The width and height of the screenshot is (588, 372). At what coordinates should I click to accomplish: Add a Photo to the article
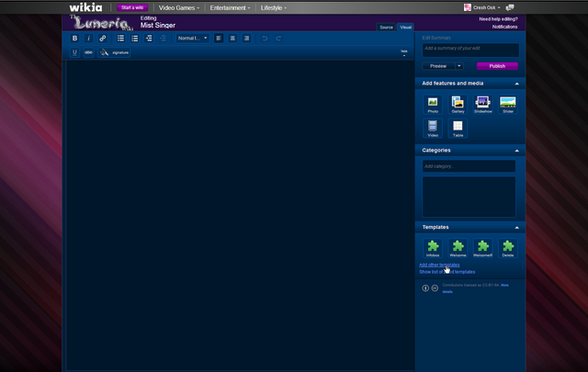(433, 104)
